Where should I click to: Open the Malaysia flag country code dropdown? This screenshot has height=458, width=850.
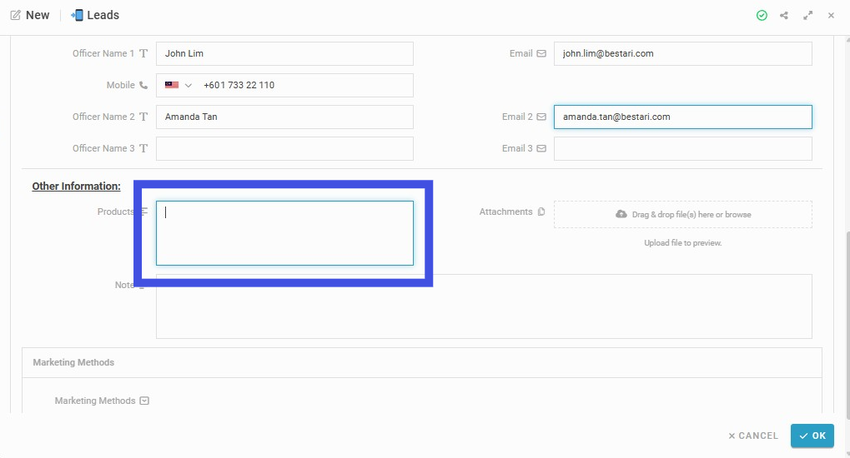[x=178, y=85]
